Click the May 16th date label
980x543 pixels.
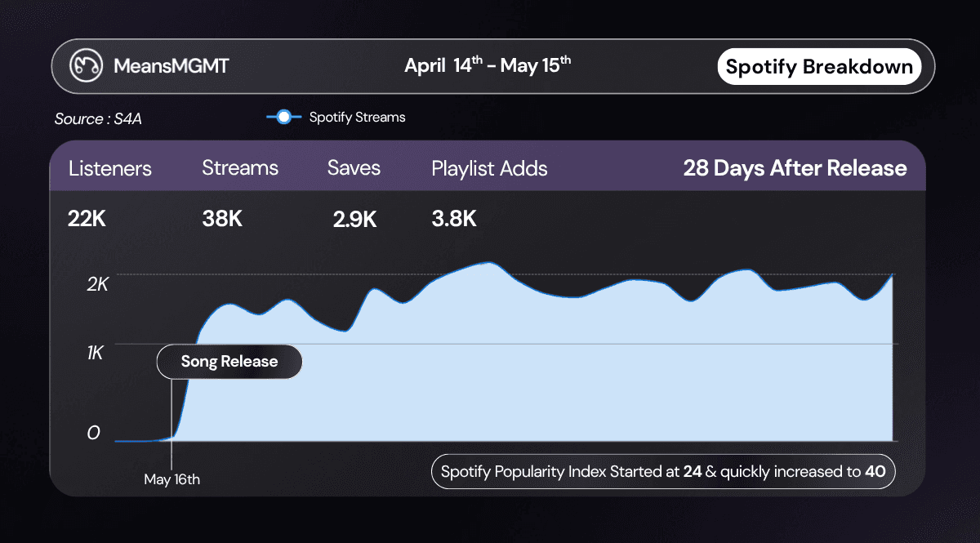coord(171,479)
